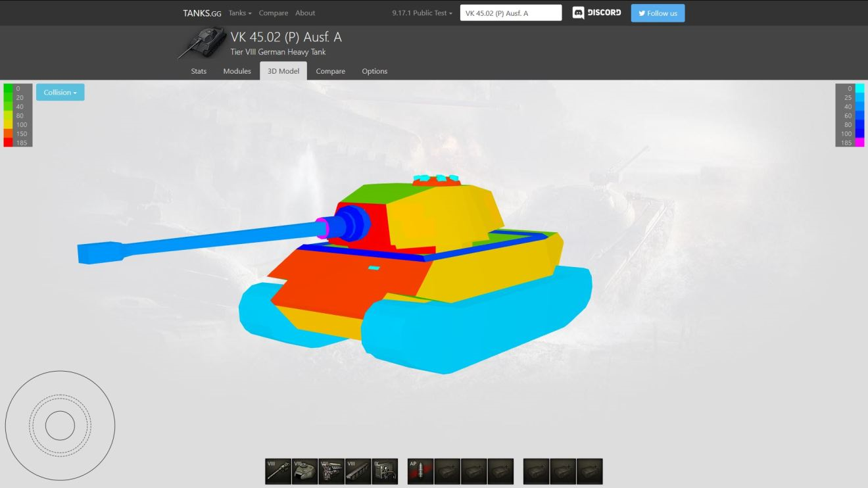The width and height of the screenshot is (868, 488).
Task: Open the Collision mode dropdown
Action: [60, 93]
